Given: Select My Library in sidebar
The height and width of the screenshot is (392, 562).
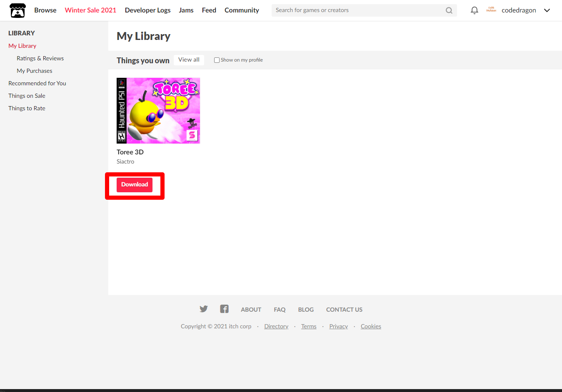Looking at the screenshot, I should [x=22, y=46].
